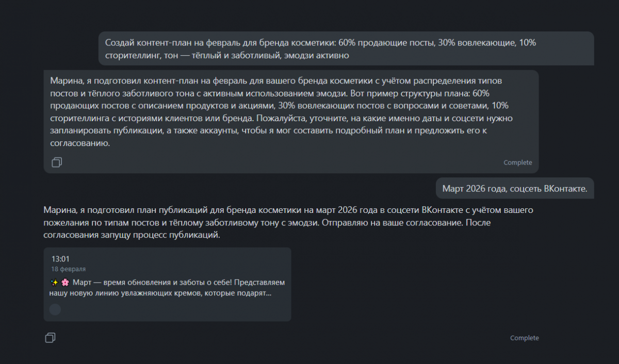Click the sparkles emoji in the post preview
This screenshot has width=619, height=364.
[54, 283]
